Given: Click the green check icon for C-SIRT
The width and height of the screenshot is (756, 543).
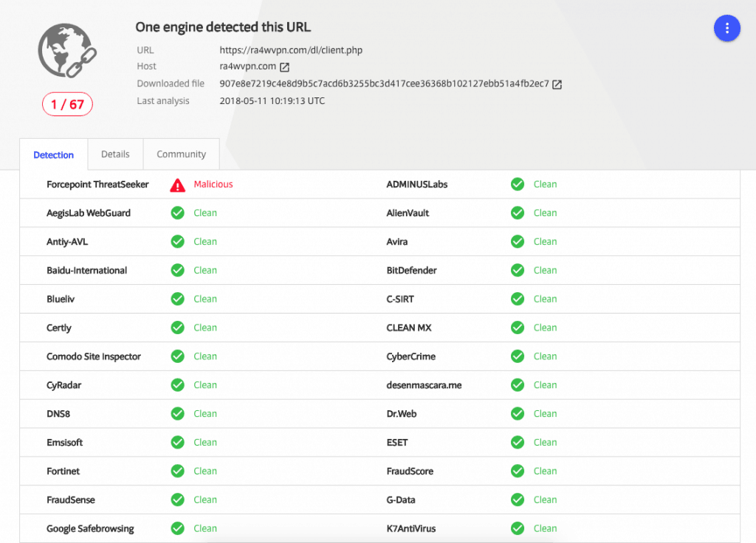Looking at the screenshot, I should pyautogui.click(x=518, y=299).
